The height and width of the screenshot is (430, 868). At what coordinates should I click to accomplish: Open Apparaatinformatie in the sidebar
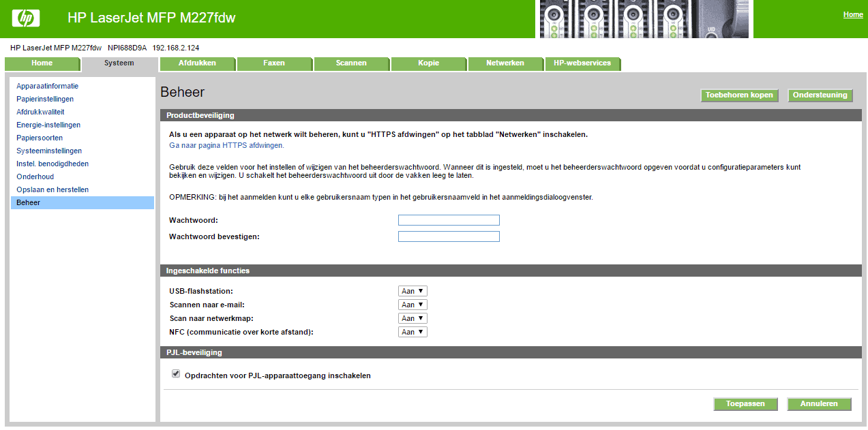coord(48,87)
